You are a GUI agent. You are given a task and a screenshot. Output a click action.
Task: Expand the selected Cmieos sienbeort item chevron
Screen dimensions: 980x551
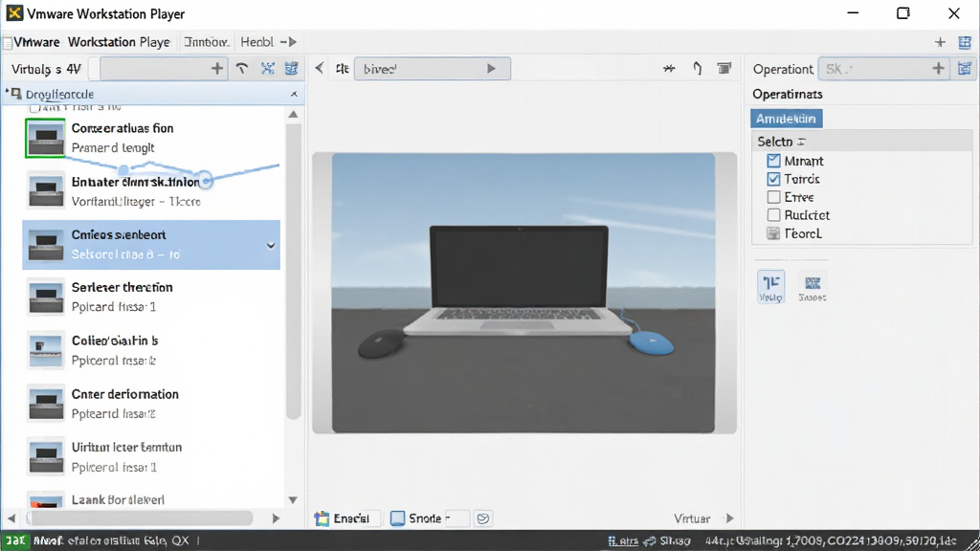coord(271,246)
